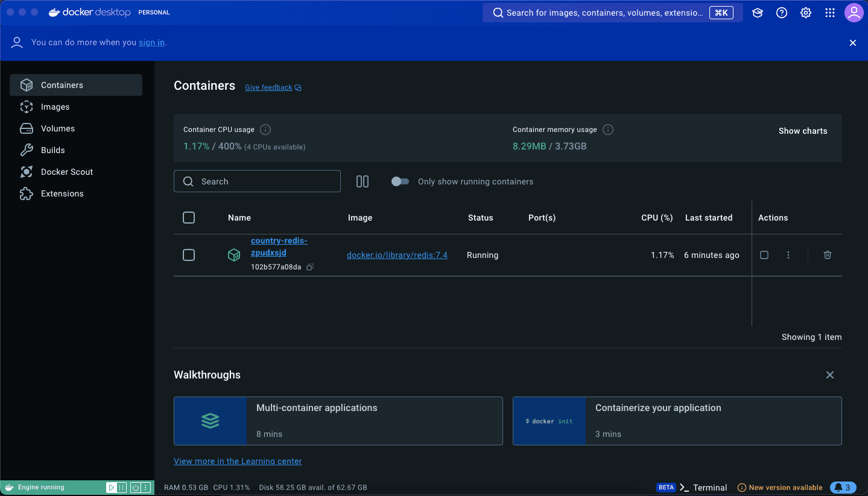
Task: Click the feedback icon next to Give feedback
Action: coord(298,88)
